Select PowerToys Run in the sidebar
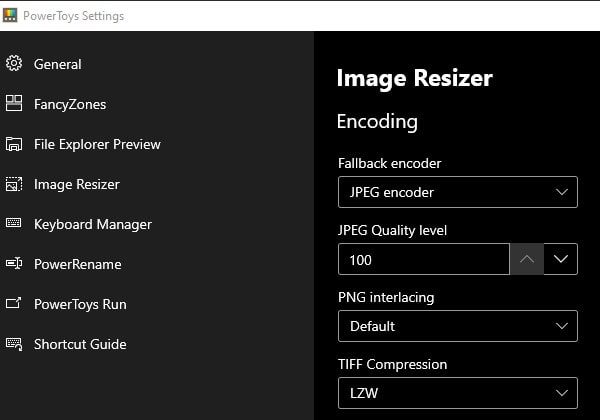Viewport: 600px width, 420px height. pyautogui.click(x=80, y=304)
